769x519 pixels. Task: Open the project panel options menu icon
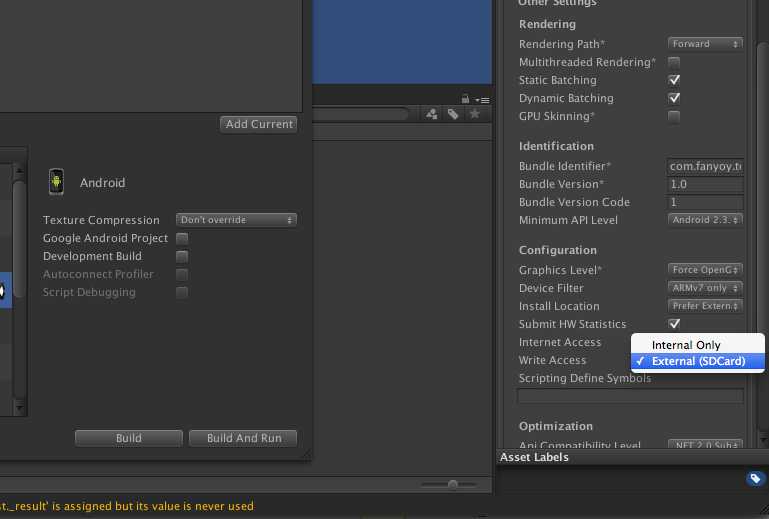[x=483, y=100]
